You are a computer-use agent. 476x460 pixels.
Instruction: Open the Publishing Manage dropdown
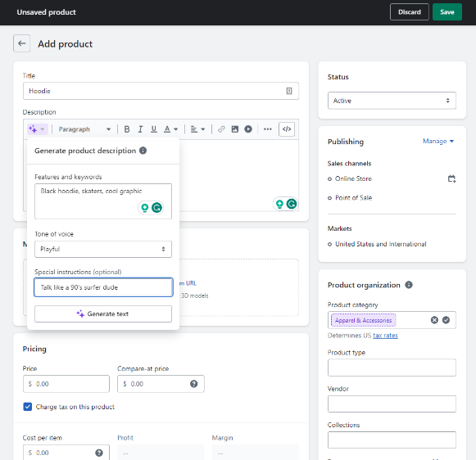pos(438,141)
